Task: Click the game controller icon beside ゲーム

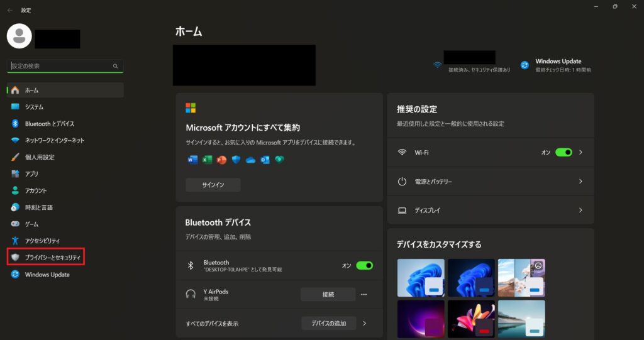Action: 15,224
